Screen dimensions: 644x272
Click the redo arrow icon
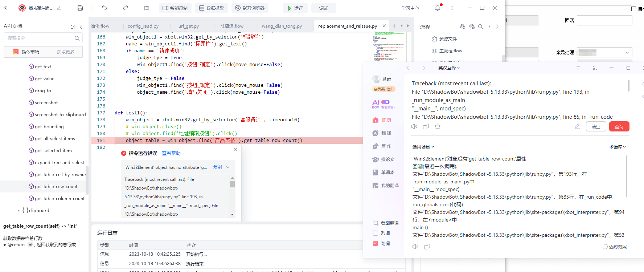pos(126,8)
